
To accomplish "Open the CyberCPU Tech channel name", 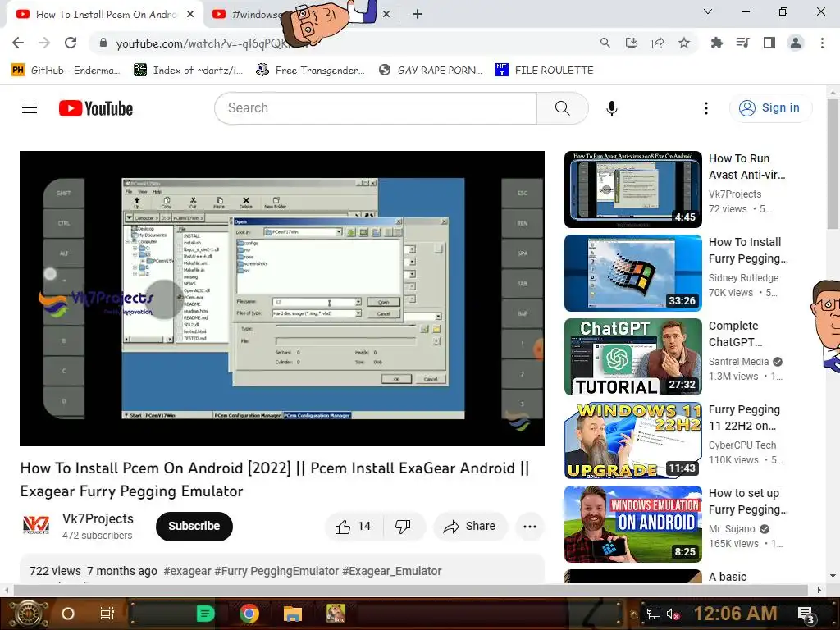I will [x=742, y=445].
